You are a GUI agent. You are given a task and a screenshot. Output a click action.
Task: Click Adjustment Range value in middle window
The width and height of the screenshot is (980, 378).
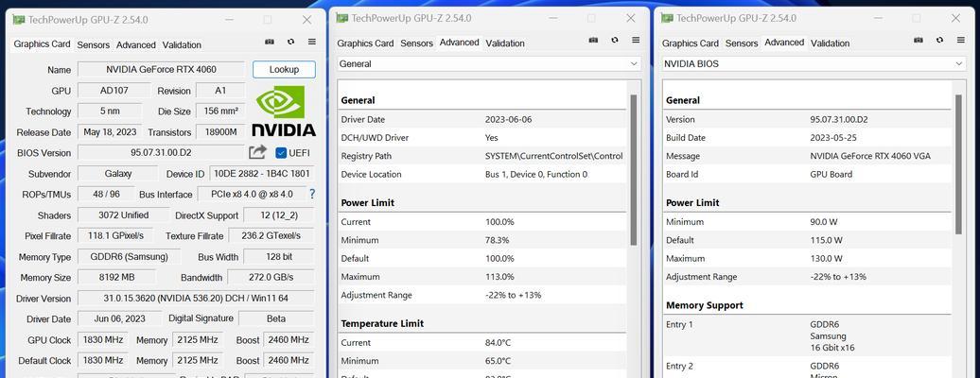pos(513,295)
